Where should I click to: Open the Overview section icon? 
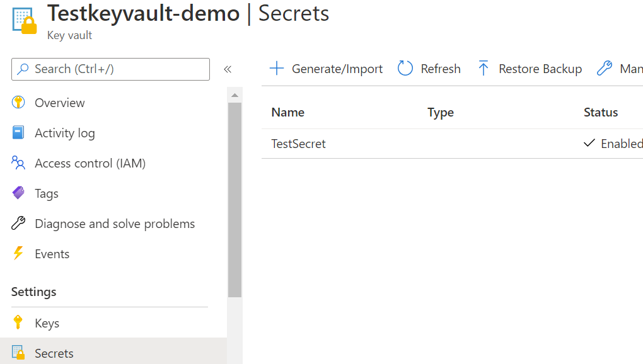pos(17,103)
